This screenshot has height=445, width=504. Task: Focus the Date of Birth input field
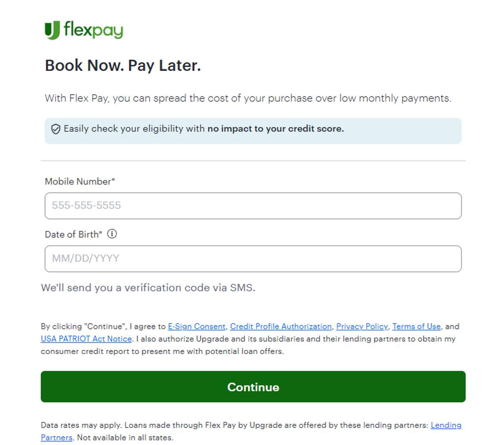pyautogui.click(x=253, y=259)
